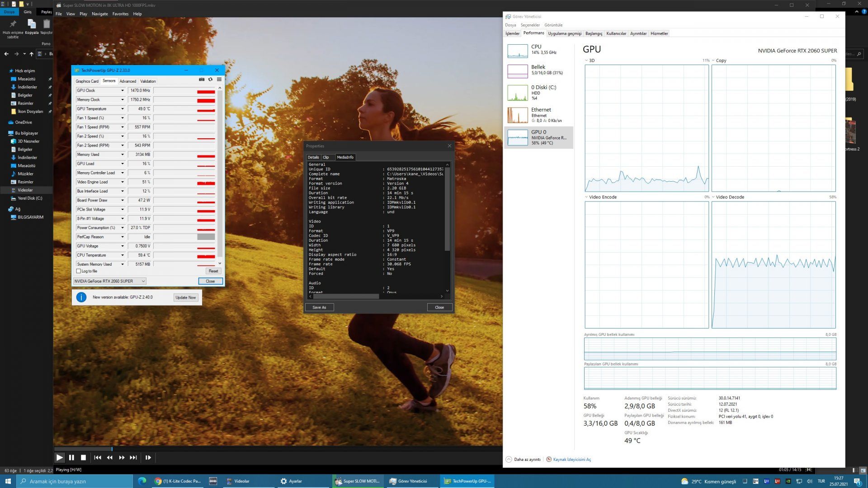This screenshot has width=868, height=488.
Task: Open the Kaynak İzleyicisini Aç link
Action: tap(571, 460)
